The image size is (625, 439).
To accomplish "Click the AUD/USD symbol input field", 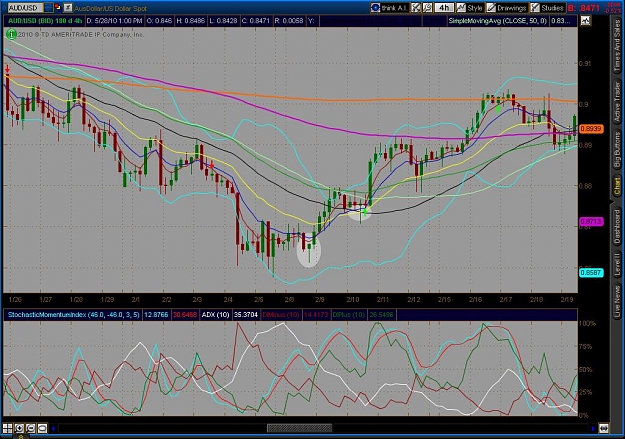I will pyautogui.click(x=25, y=8).
